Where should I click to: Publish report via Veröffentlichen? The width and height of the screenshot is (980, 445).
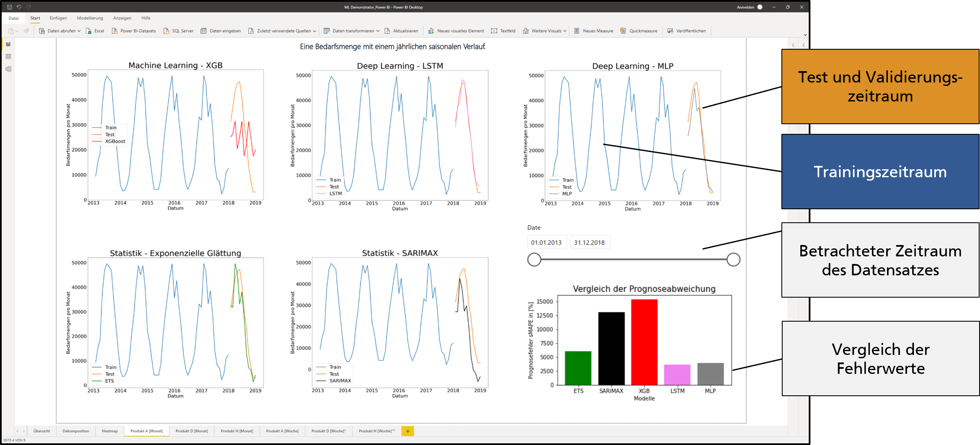pos(687,31)
